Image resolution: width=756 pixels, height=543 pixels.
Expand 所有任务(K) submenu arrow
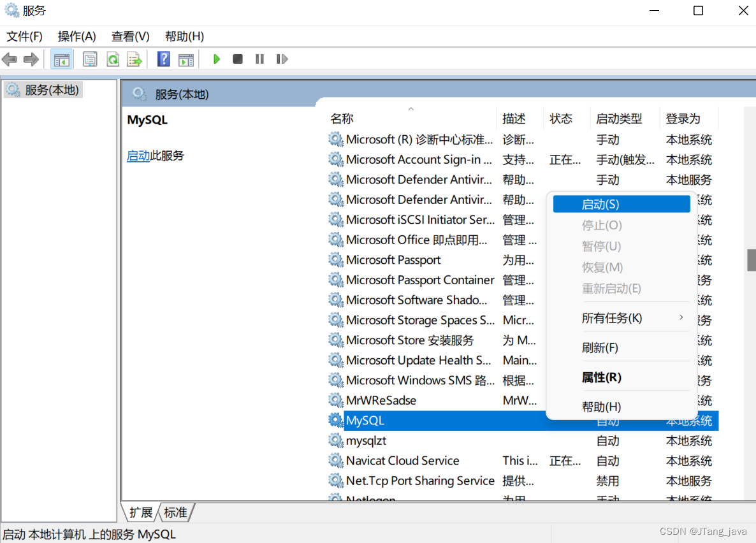(681, 317)
